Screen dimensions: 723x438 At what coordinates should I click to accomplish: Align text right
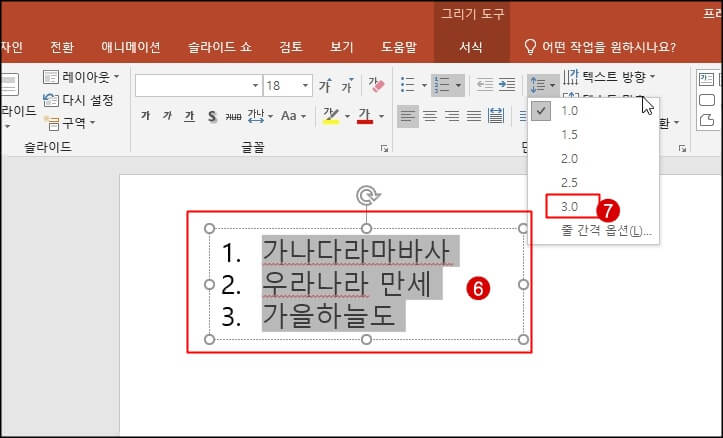[x=452, y=116]
